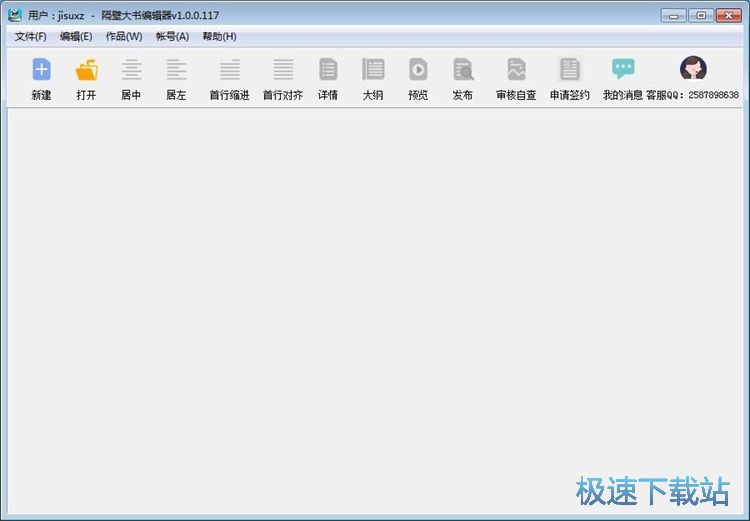Click the 申请签约 apply for contract icon
This screenshot has height=521, width=750.
pos(570,69)
